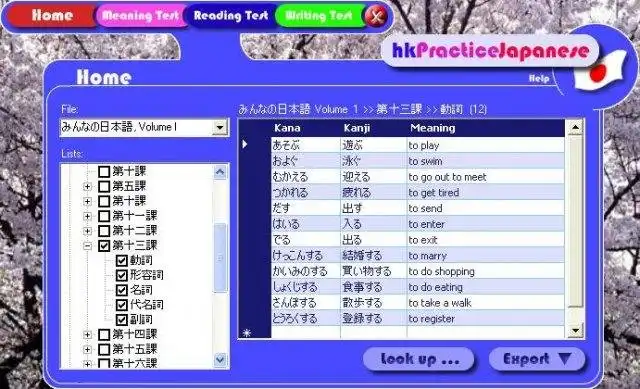The height and width of the screenshot is (389, 640).
Task: Open the Help link
Action: tap(539, 78)
